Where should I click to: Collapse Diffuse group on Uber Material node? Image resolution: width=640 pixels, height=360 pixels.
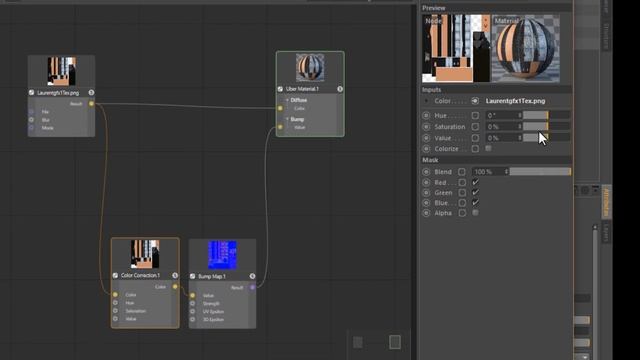coord(287,100)
